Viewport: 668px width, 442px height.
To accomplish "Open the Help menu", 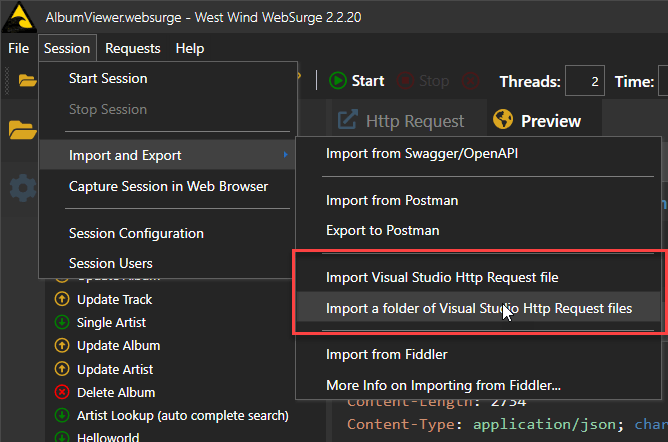I will (190, 48).
